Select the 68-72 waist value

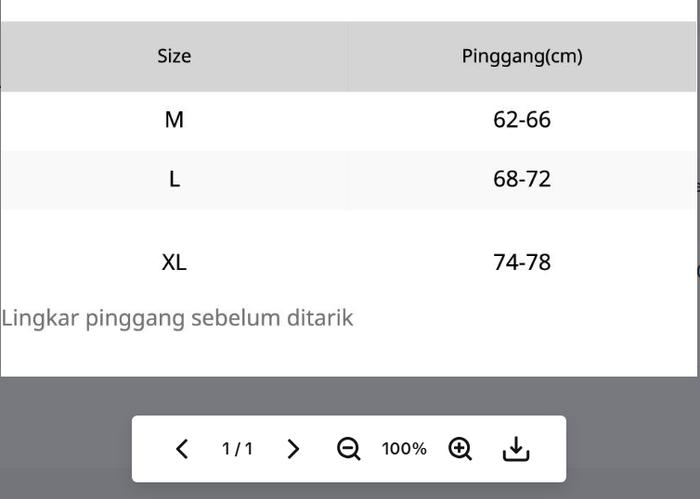[x=522, y=179]
